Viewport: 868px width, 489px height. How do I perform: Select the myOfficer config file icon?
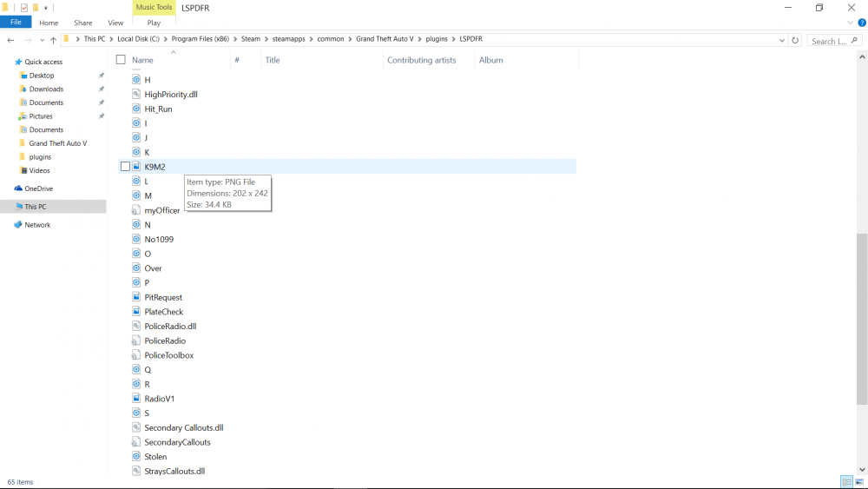click(136, 210)
